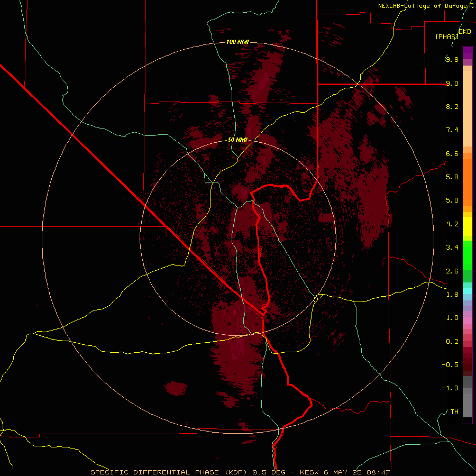Pick the solid orange band of the color bar
476x476 pixels.
pos(467,183)
